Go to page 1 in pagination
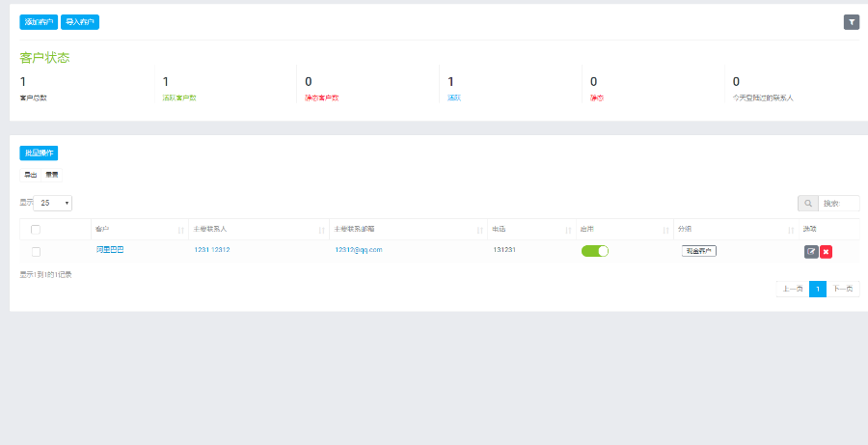 (x=817, y=289)
